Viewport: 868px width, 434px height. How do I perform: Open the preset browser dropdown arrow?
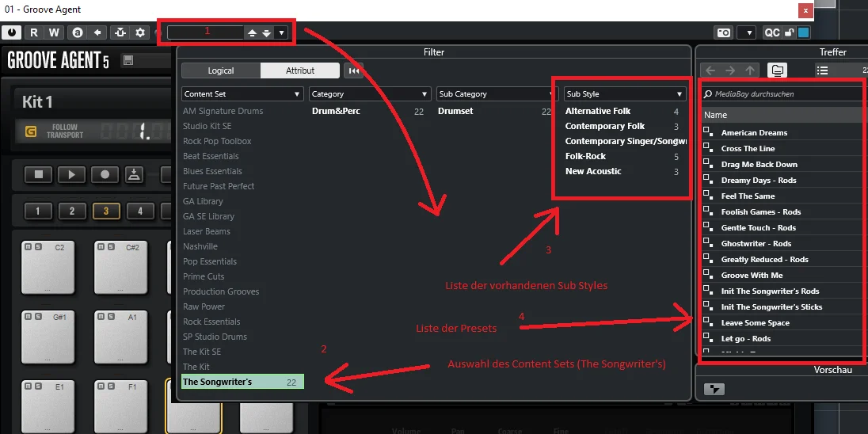coord(281,32)
